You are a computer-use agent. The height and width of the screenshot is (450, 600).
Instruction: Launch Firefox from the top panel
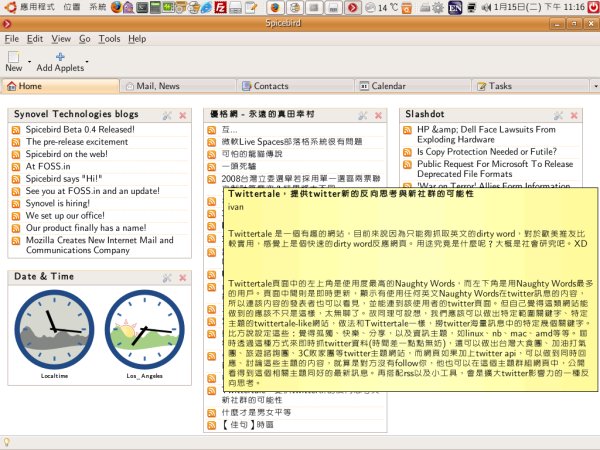(x=116, y=7)
